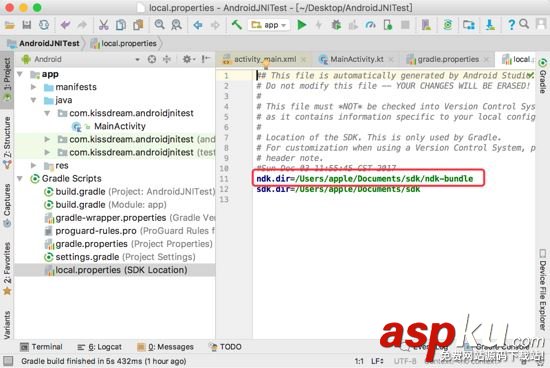Expand the androidTest com.kissdream.androidjnitest package
The width and height of the screenshot is (550, 368).
(x=47, y=139)
